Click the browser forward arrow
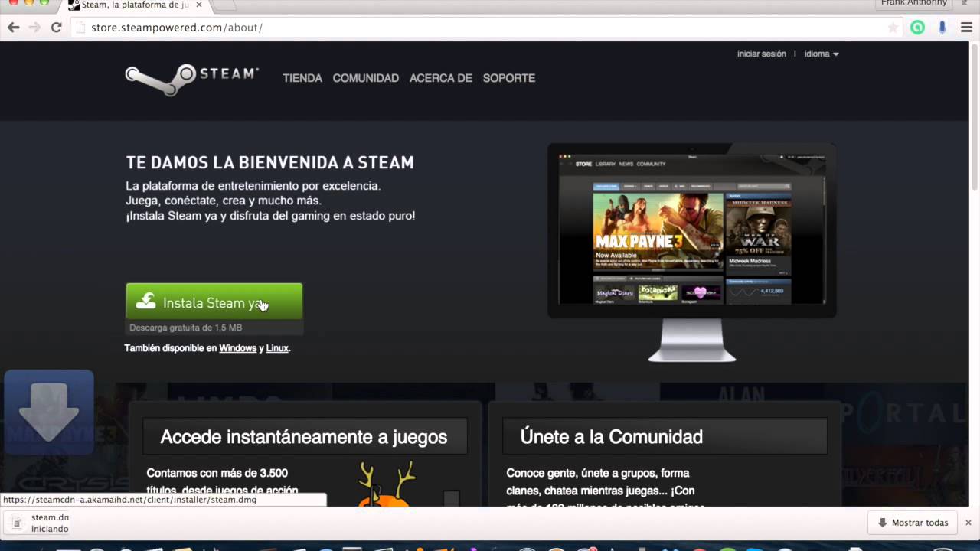This screenshot has height=551, width=980. [x=34, y=28]
